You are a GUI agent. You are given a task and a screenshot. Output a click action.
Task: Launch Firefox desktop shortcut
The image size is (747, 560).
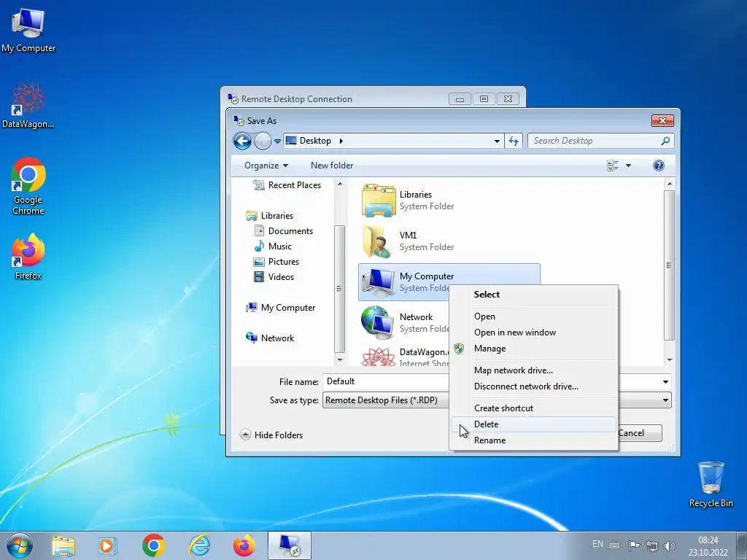(28, 256)
